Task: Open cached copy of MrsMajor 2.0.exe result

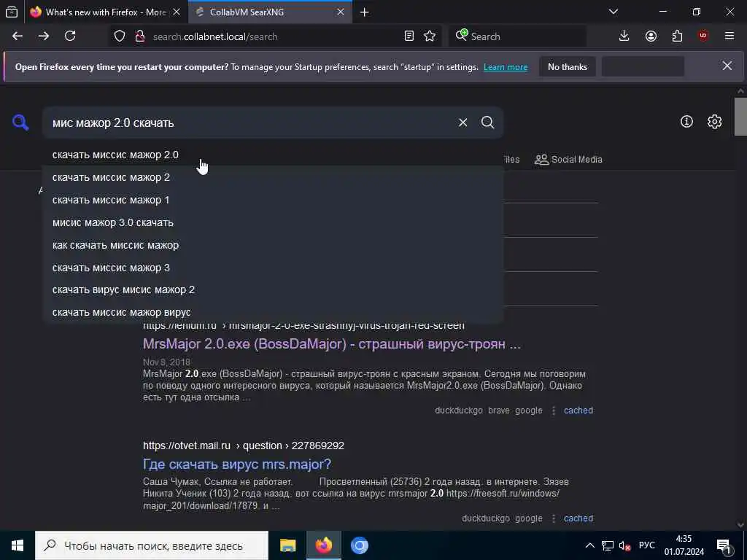Action: click(578, 411)
